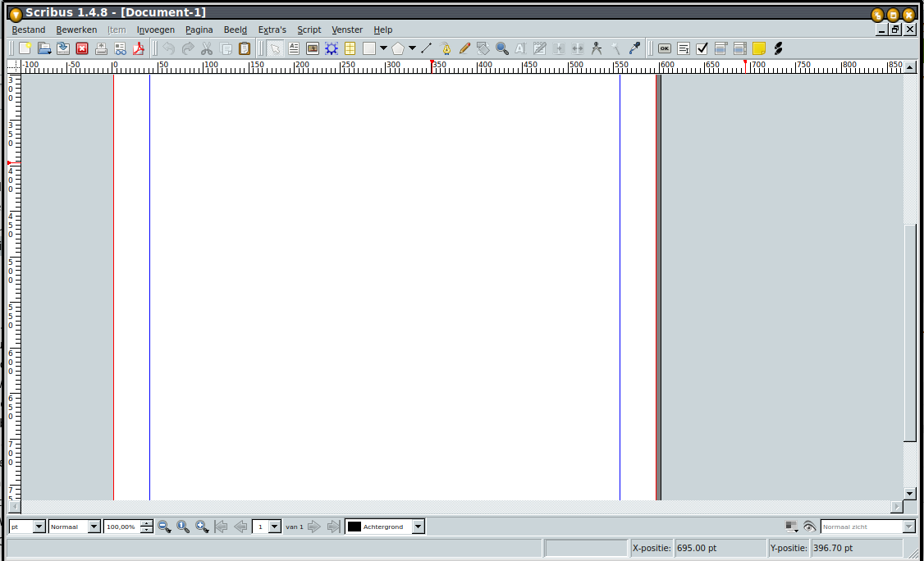This screenshot has height=561, width=924.
Task: Select the Zoom magnifier tool
Action: click(x=502, y=48)
